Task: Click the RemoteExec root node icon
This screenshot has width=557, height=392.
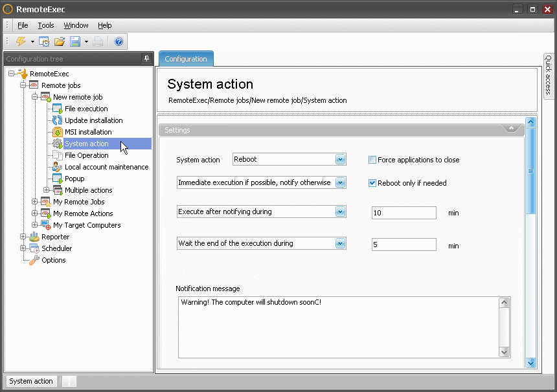Action: pos(23,74)
